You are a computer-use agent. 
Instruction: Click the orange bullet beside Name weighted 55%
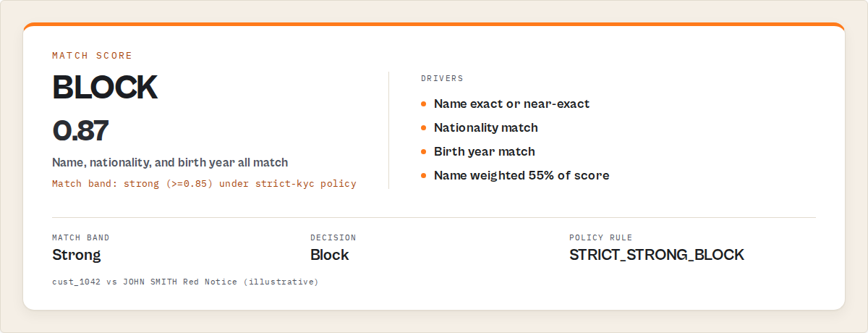pos(424,175)
